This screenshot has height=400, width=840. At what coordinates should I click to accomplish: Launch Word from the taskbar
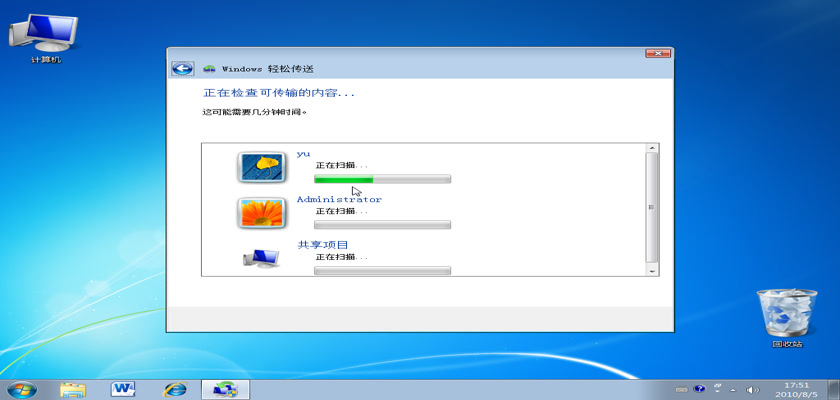pyautogui.click(x=124, y=388)
